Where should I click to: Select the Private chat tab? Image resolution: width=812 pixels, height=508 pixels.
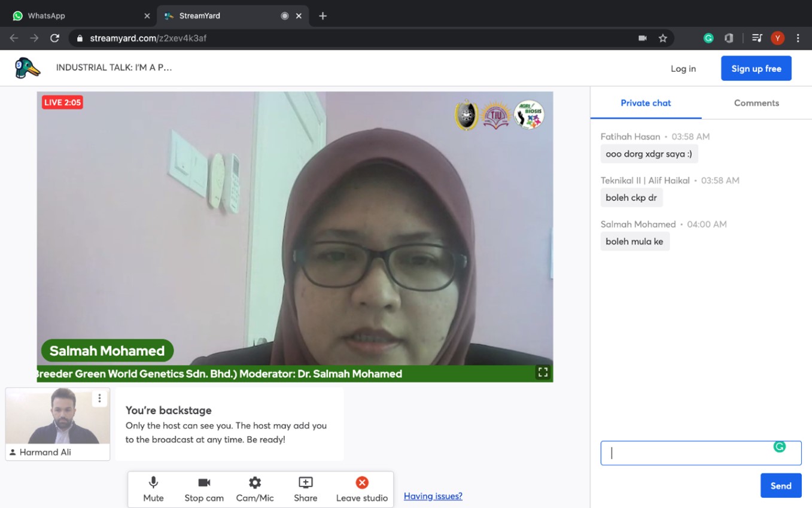coord(646,103)
